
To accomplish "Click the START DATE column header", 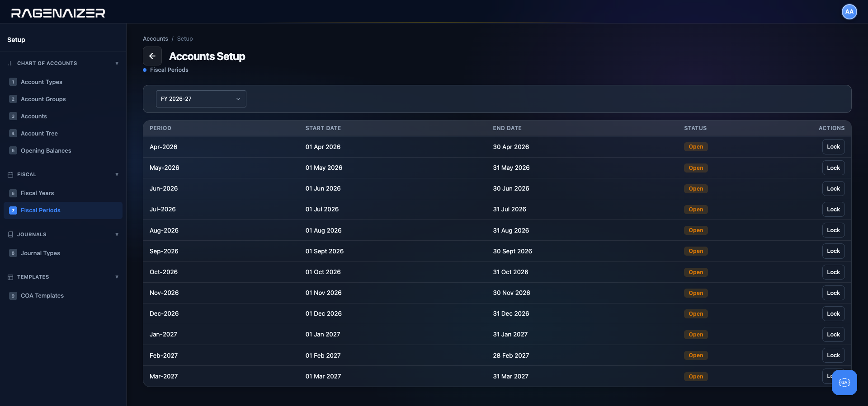I will 323,128.
